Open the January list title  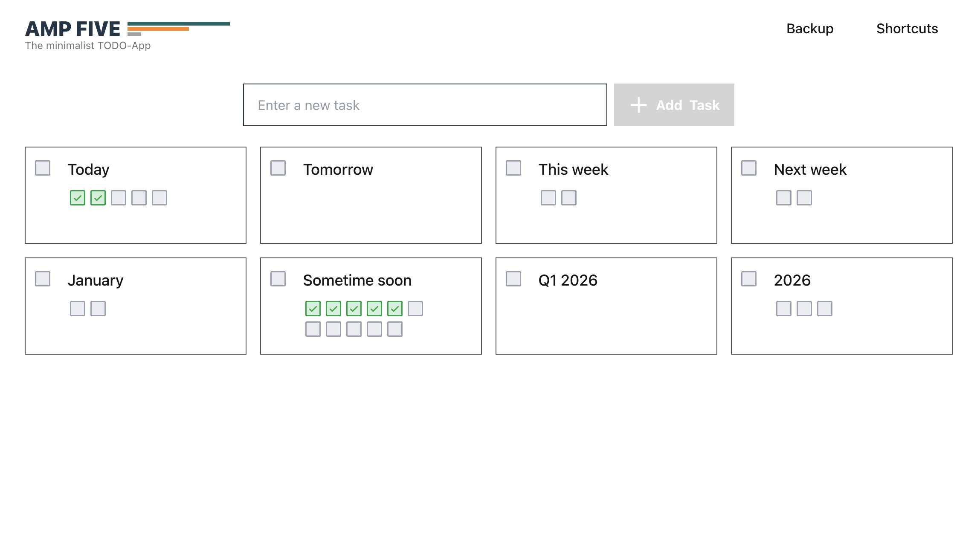pos(96,280)
